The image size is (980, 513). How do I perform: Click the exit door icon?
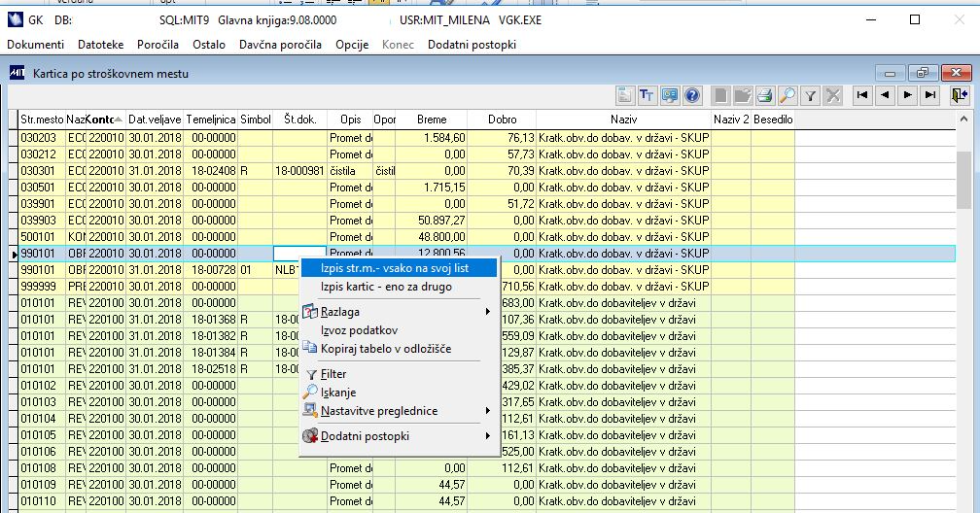pos(961,95)
